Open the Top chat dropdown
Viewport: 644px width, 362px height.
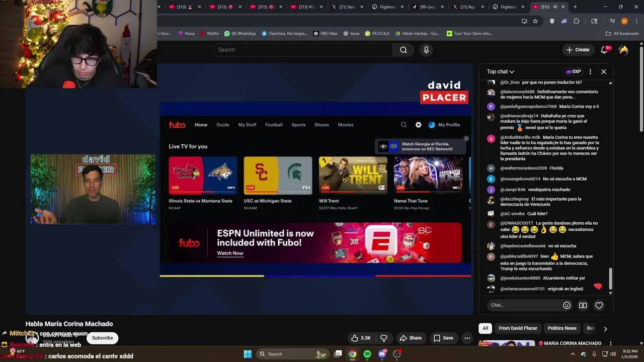[x=500, y=71]
